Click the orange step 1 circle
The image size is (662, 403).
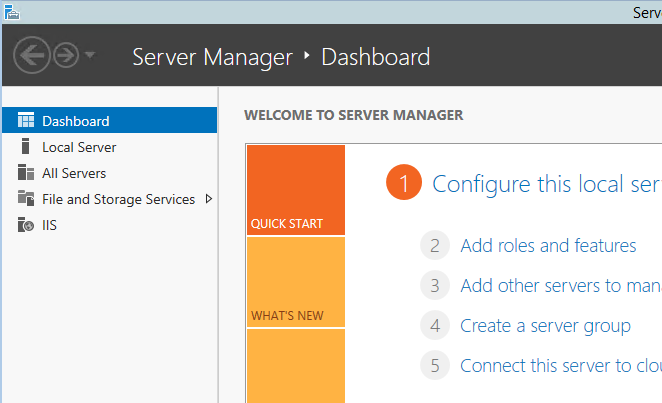(x=404, y=182)
